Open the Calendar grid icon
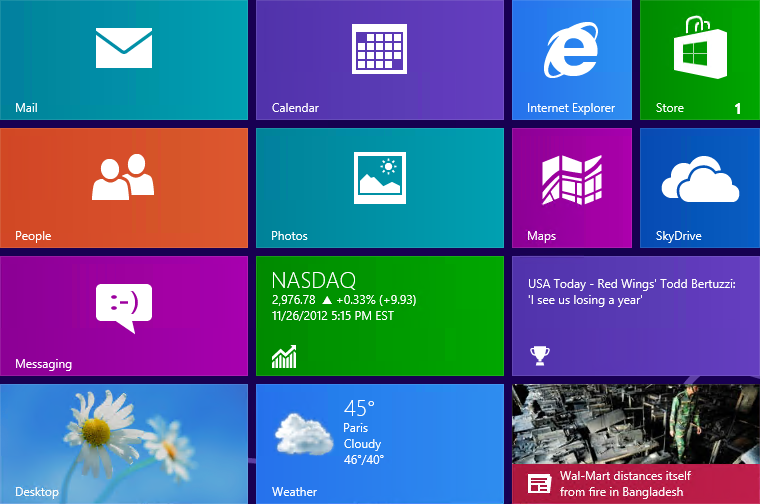Viewport: 760px width, 504px height. click(380, 49)
